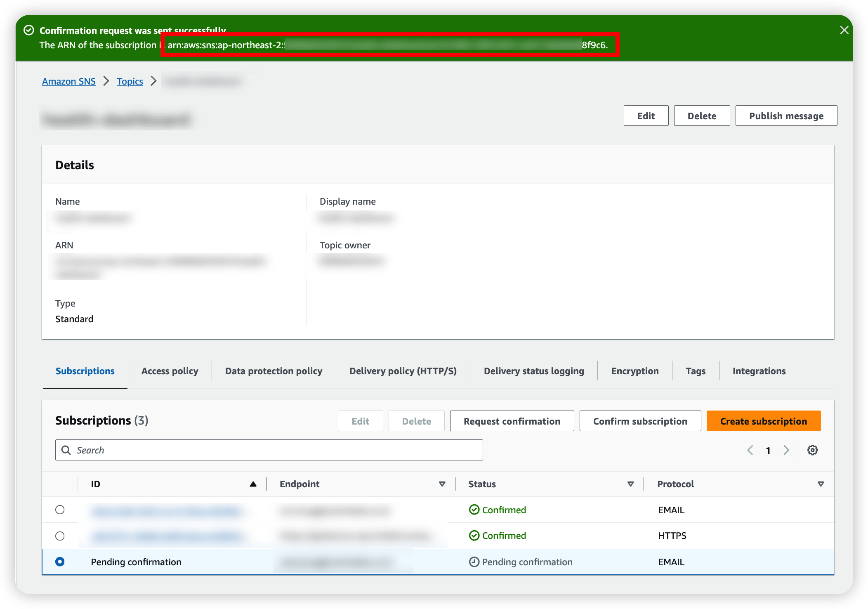The image size is (868, 609).
Task: Dismiss the green confirmation banner
Action: click(844, 30)
